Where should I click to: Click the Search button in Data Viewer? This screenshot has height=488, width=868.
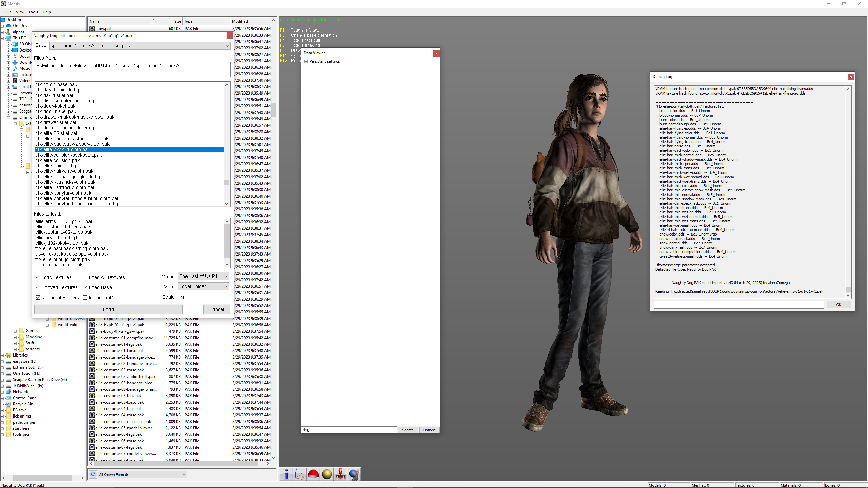[408, 430]
